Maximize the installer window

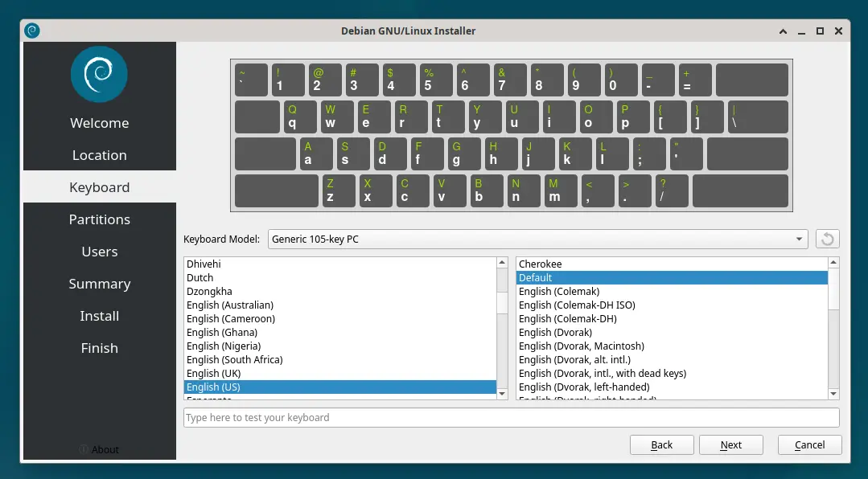820,31
